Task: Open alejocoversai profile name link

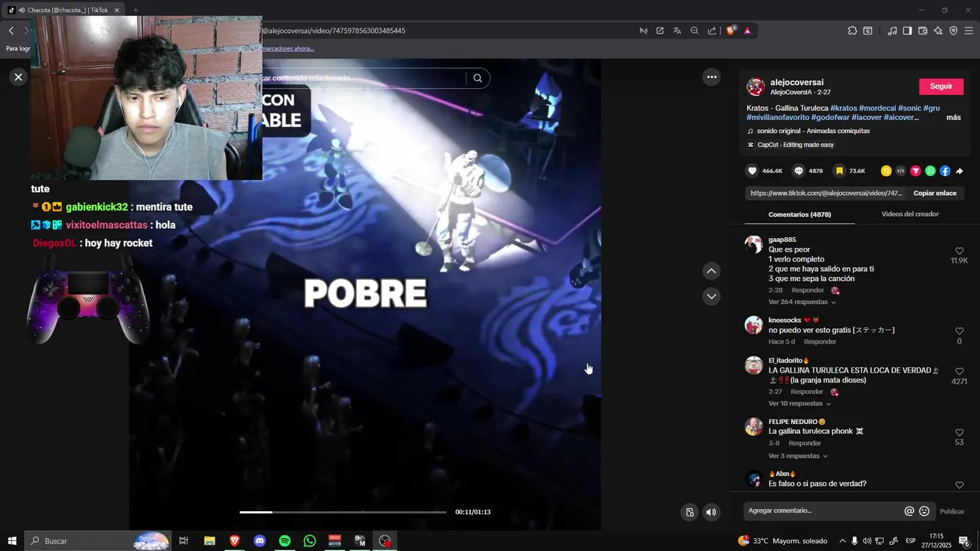Action: click(797, 82)
